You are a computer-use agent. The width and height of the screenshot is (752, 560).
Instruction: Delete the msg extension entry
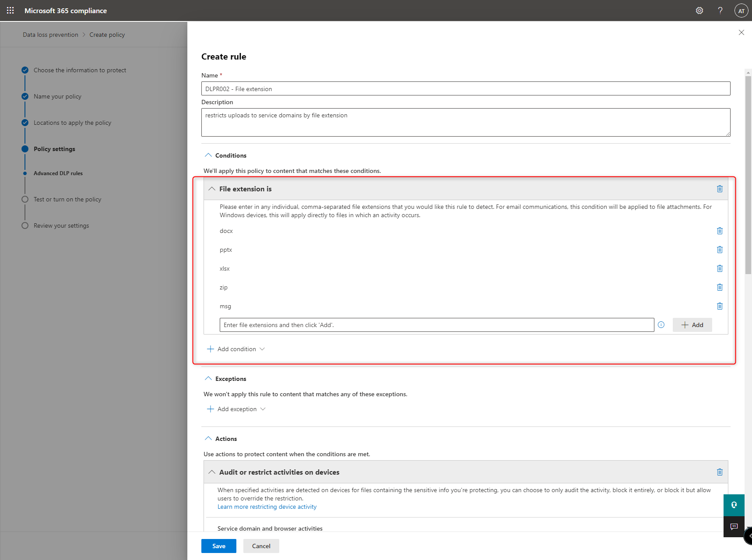point(720,306)
